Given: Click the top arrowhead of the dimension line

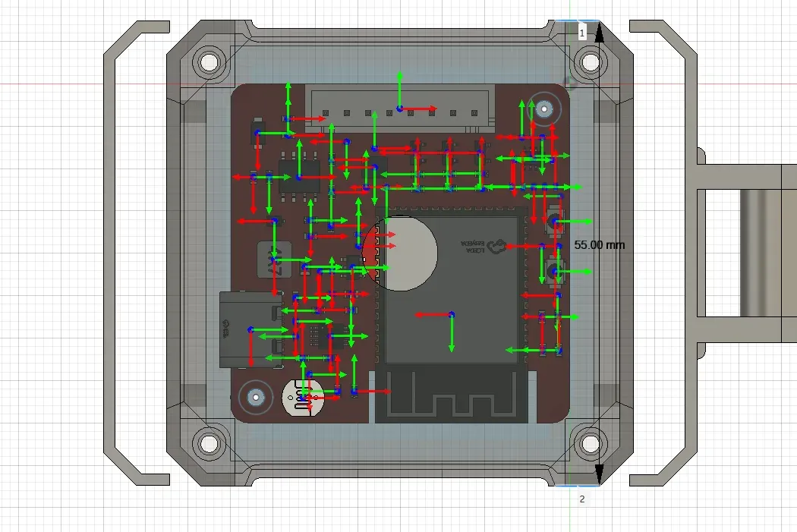Looking at the screenshot, I should pos(600,32).
